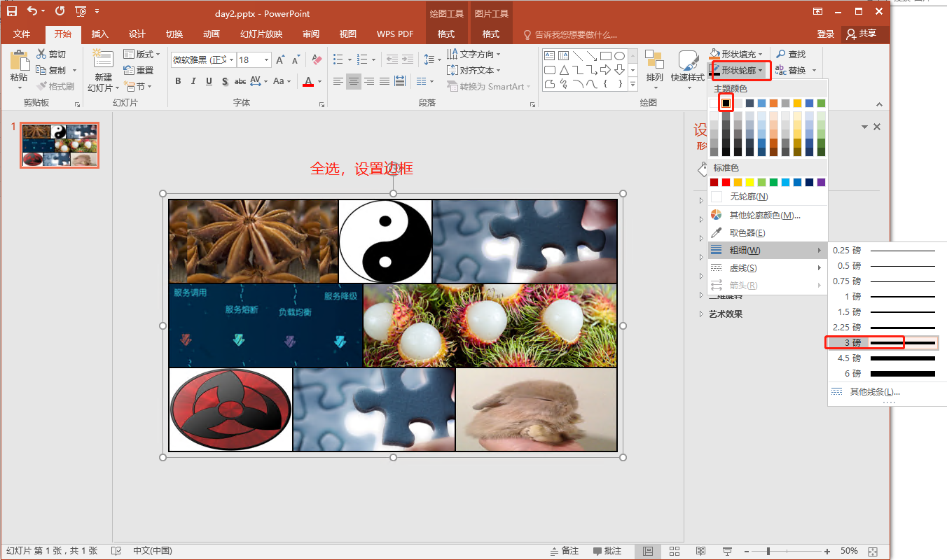The width and height of the screenshot is (947, 560).
Task: Align text to the right
Action: [x=369, y=81]
